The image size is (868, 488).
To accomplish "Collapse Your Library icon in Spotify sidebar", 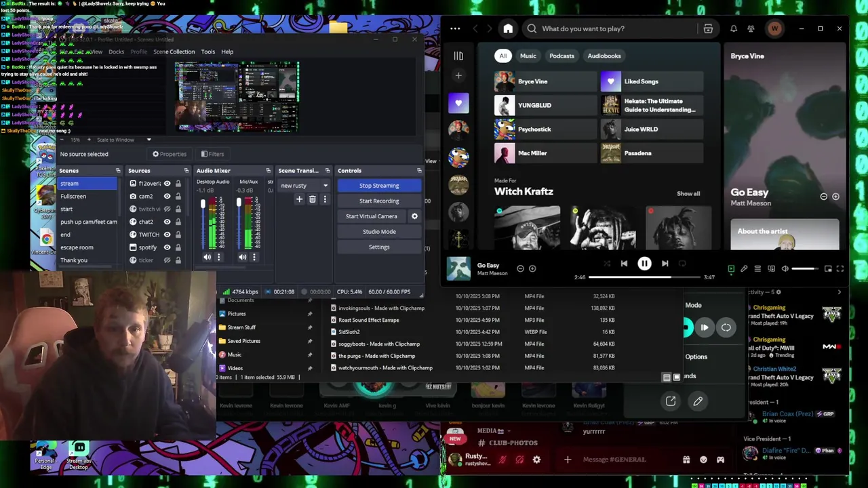I will point(458,56).
